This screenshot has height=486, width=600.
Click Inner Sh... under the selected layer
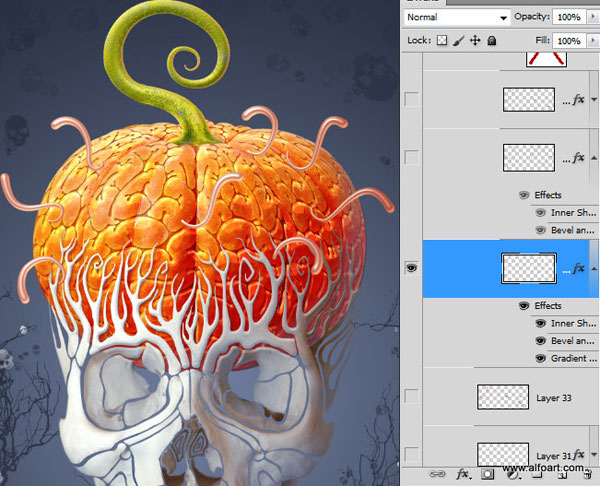pyautogui.click(x=573, y=323)
